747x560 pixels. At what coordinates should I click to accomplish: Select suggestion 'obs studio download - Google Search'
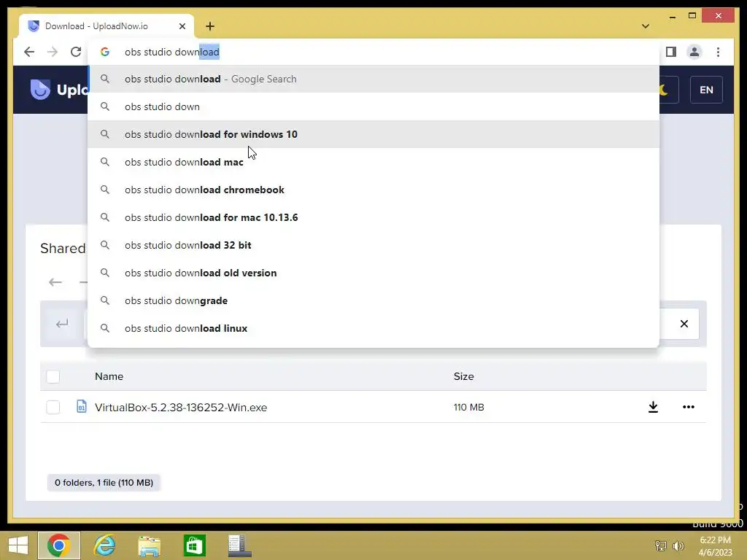(x=373, y=79)
